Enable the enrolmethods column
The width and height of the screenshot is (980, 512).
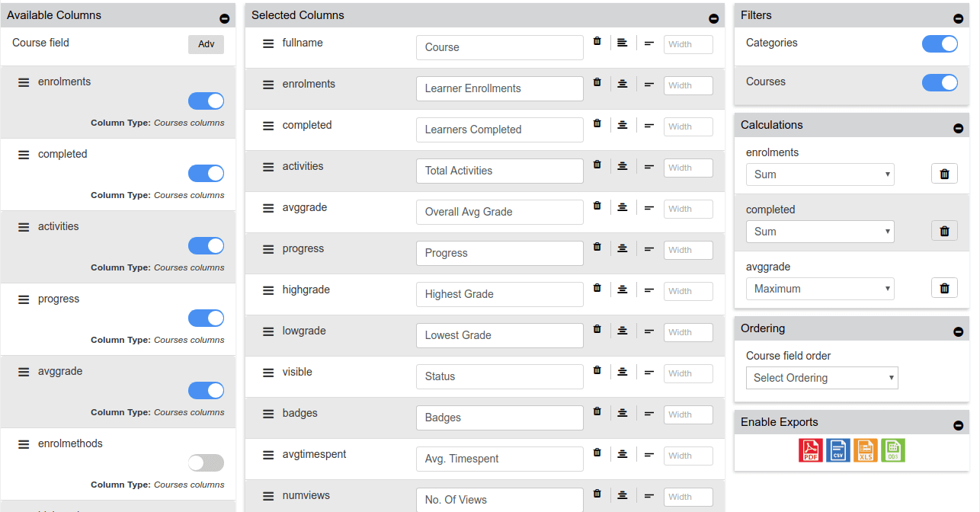tap(206, 462)
